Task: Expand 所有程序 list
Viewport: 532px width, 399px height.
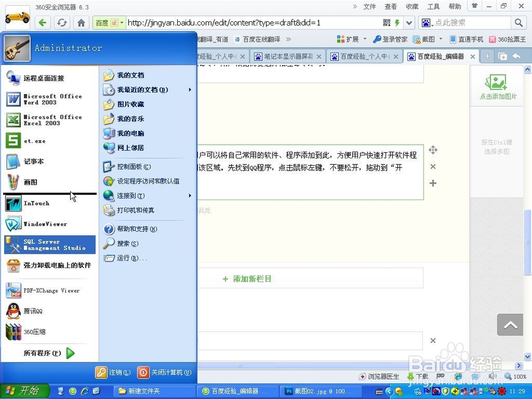Action: click(50, 353)
